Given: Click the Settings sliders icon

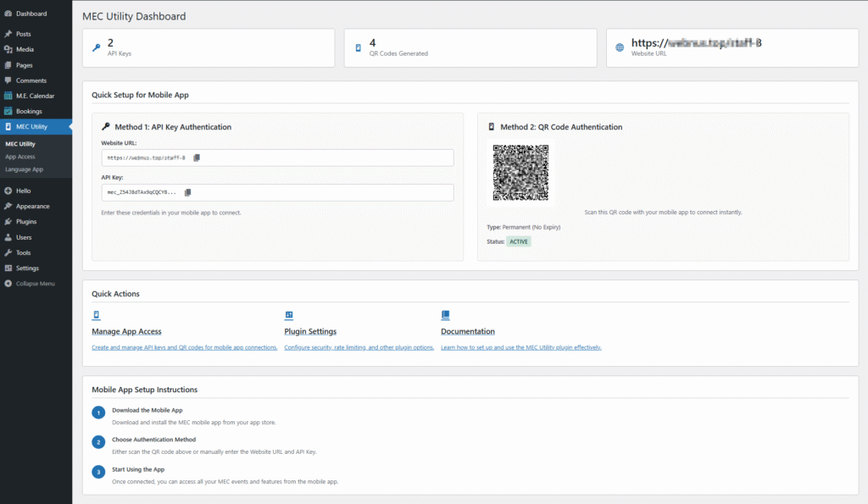Looking at the screenshot, I should coord(8,269).
